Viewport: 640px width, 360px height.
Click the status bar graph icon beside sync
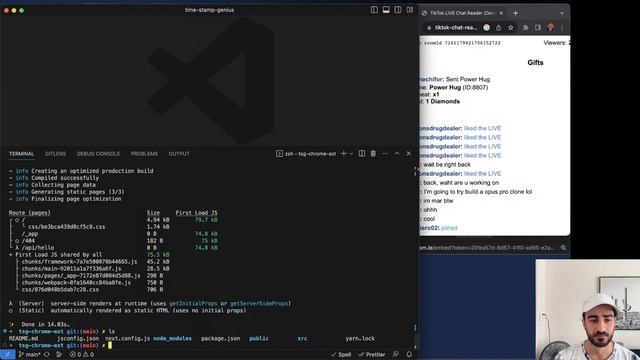click(59, 354)
